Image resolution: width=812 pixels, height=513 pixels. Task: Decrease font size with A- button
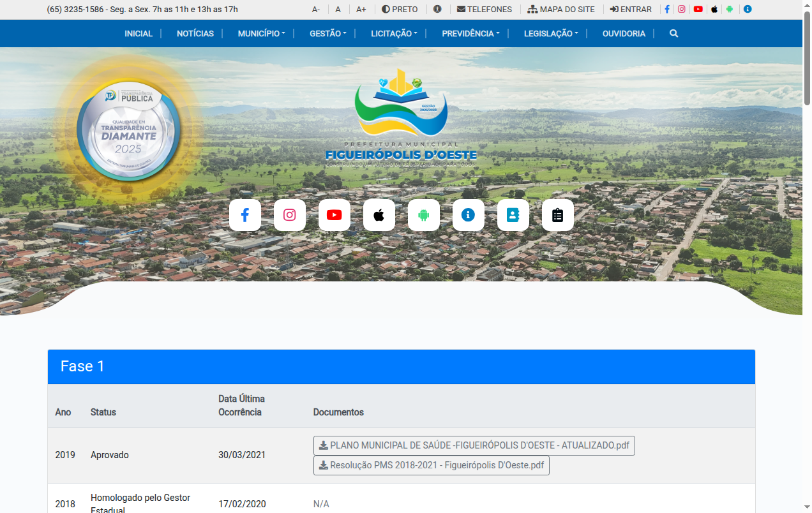click(316, 10)
